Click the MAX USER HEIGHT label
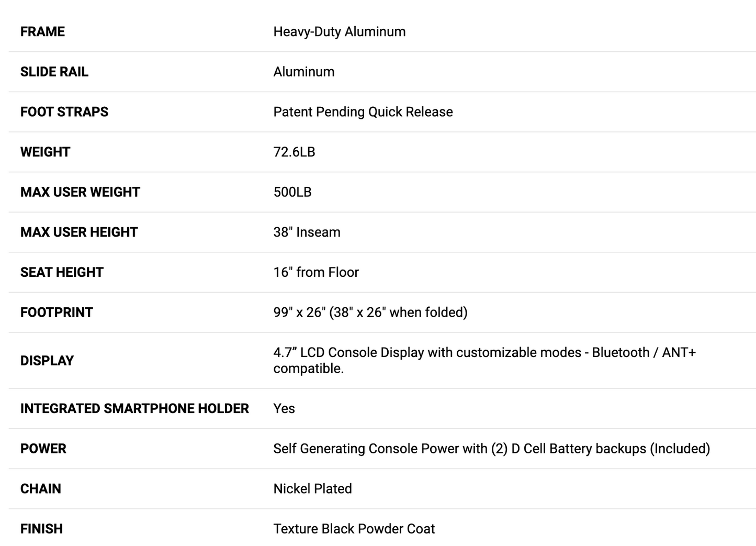 [79, 232]
